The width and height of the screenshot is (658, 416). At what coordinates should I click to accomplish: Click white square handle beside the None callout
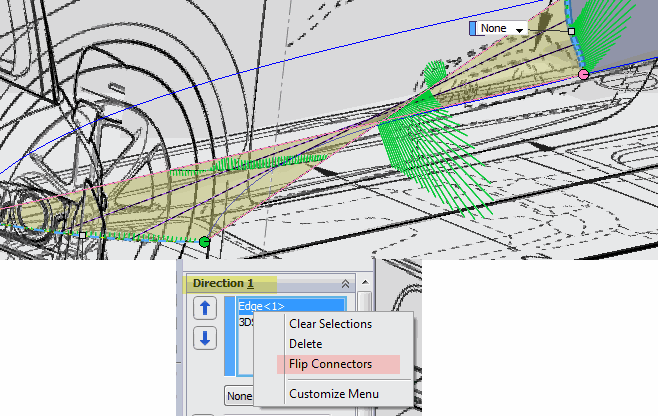(572, 31)
